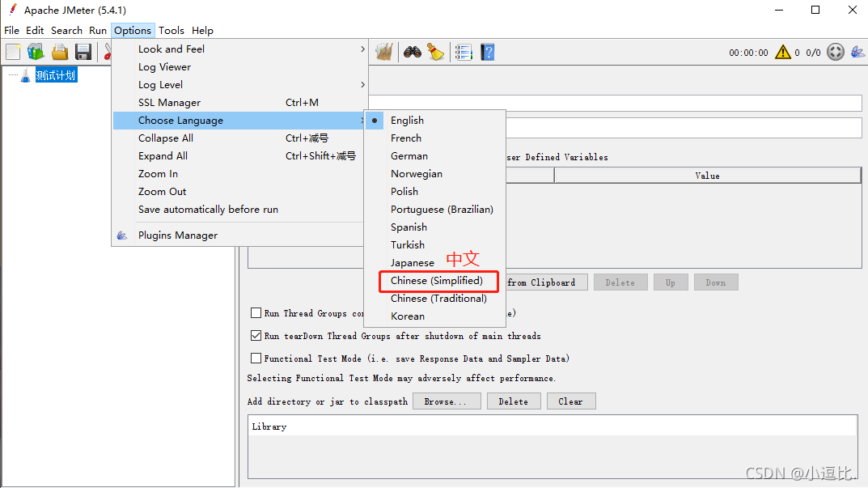Click the Plugins Manager feather toolbar icon

click(857, 52)
